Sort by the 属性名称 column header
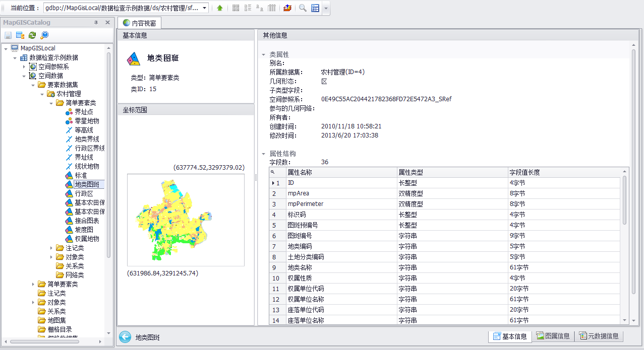This screenshot has height=350, width=644. [x=341, y=172]
